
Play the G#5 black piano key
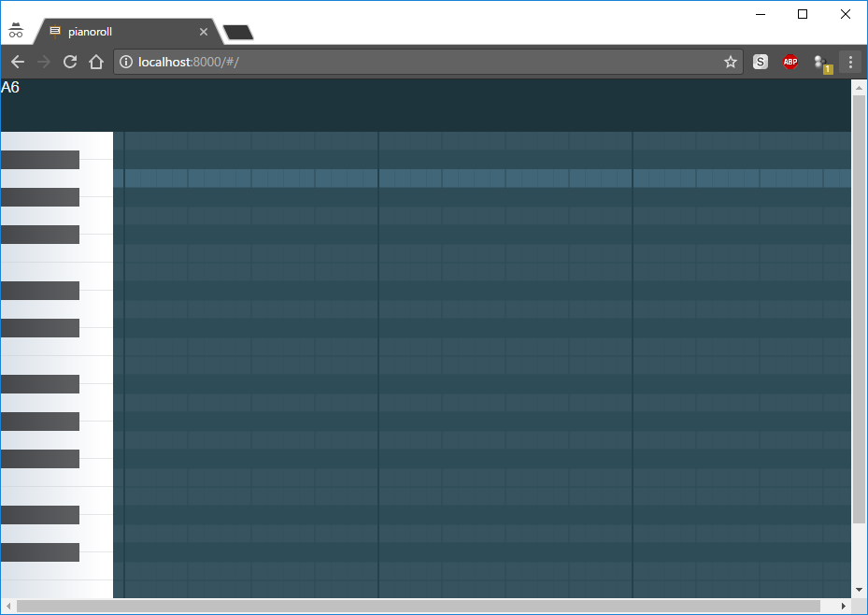(40, 422)
